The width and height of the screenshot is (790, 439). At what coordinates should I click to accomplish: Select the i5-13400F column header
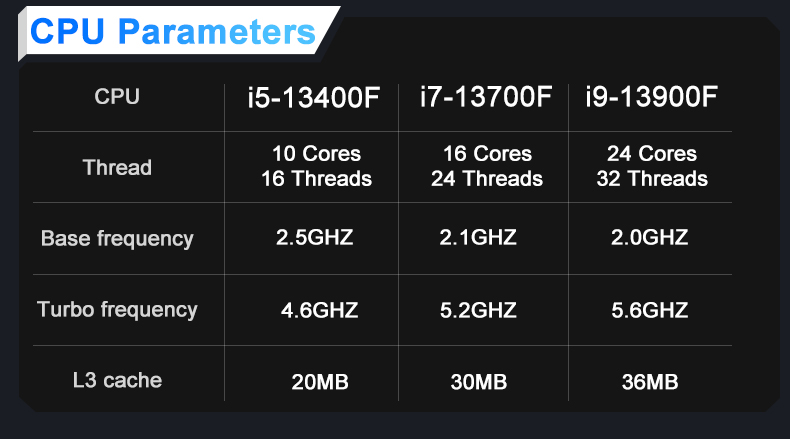click(x=313, y=97)
